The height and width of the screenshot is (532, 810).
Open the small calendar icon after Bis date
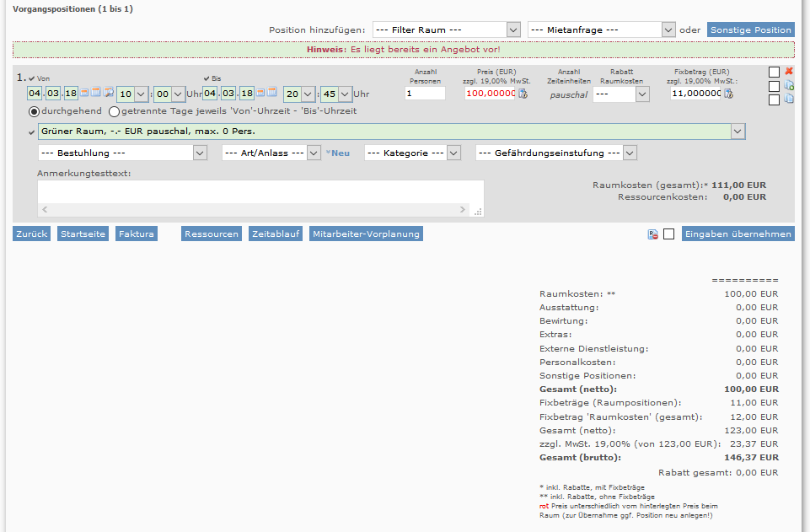point(260,93)
